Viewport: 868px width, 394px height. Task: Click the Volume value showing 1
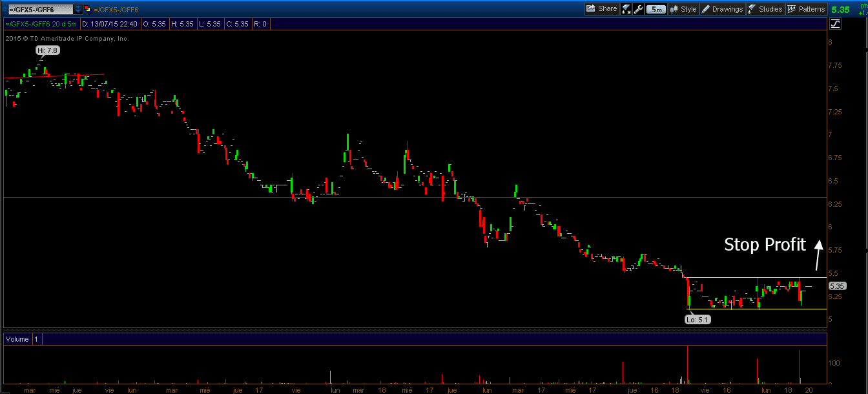[x=36, y=339]
